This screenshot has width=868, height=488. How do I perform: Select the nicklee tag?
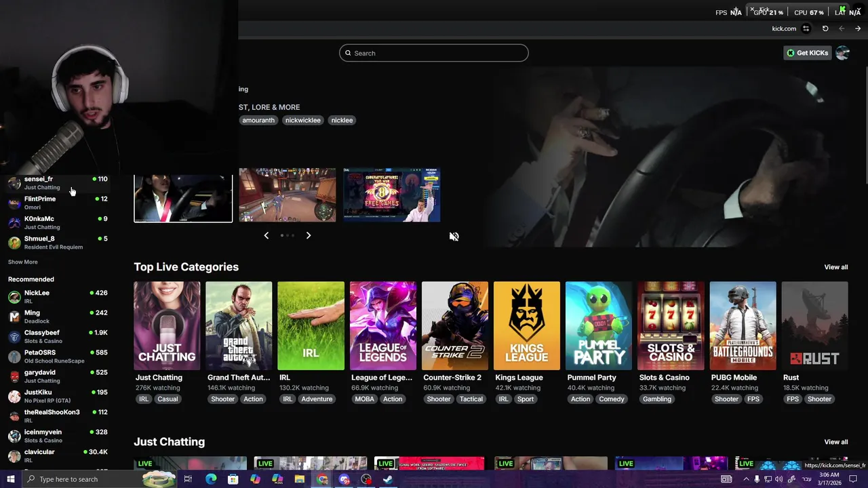click(x=342, y=120)
